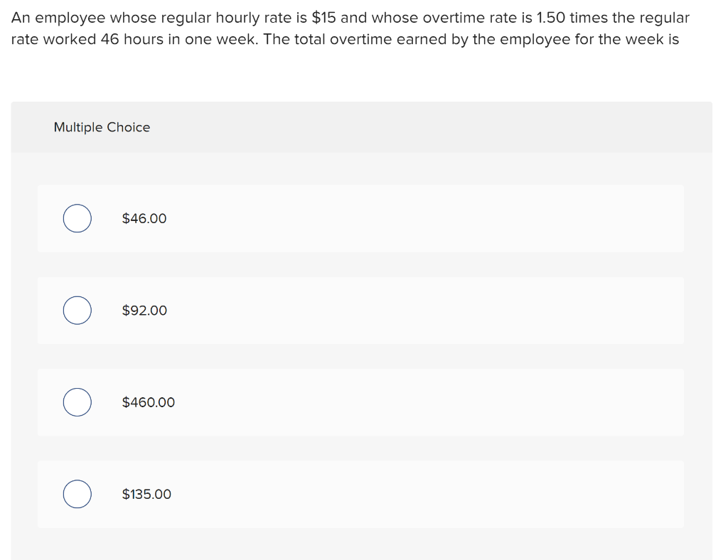
Task: Select the radio button for $460.00
Action: coord(77,402)
